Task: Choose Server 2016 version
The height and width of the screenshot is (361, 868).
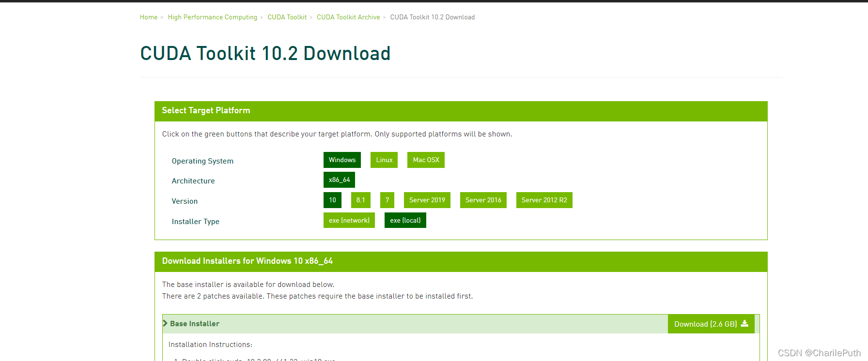Action: [x=483, y=200]
